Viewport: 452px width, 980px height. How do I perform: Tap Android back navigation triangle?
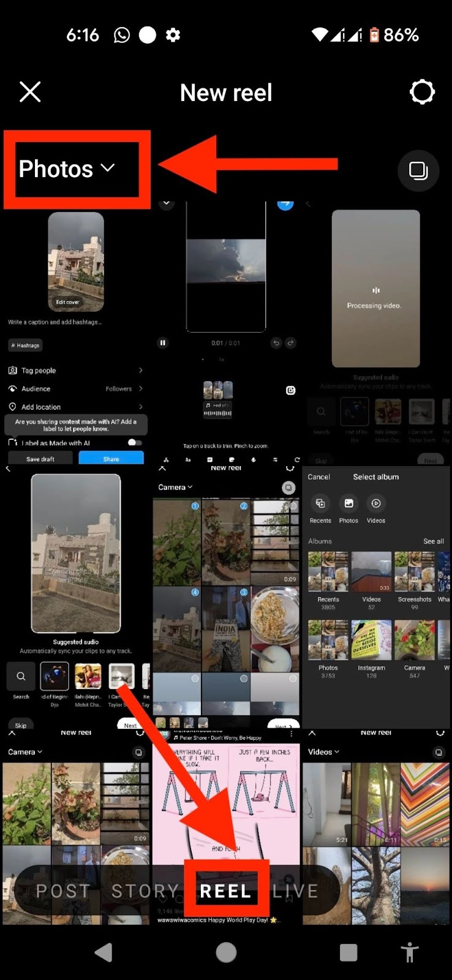[104, 952]
